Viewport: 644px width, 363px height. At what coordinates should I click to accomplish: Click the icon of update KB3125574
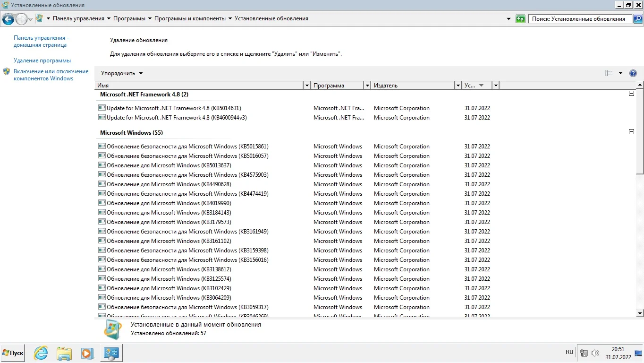click(x=102, y=278)
